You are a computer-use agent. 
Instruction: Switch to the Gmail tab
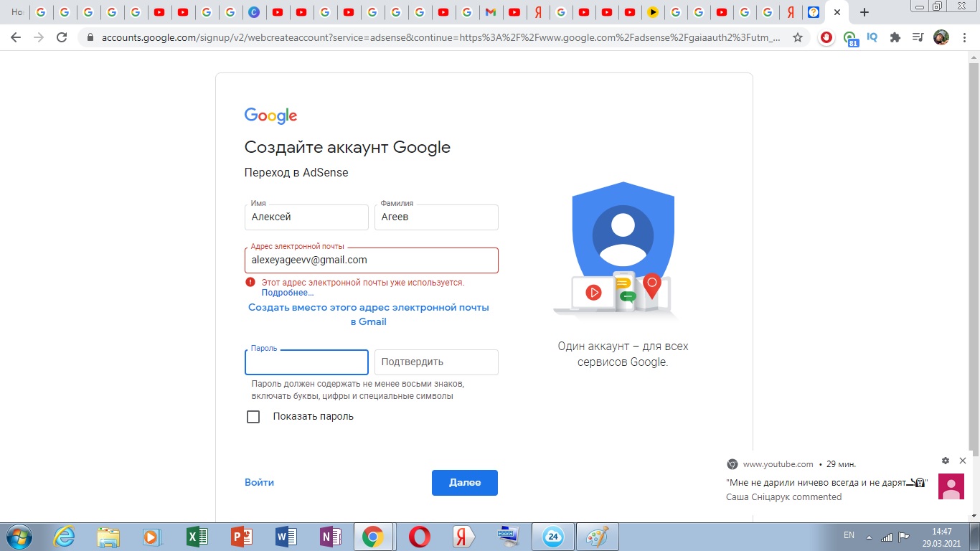click(x=490, y=12)
